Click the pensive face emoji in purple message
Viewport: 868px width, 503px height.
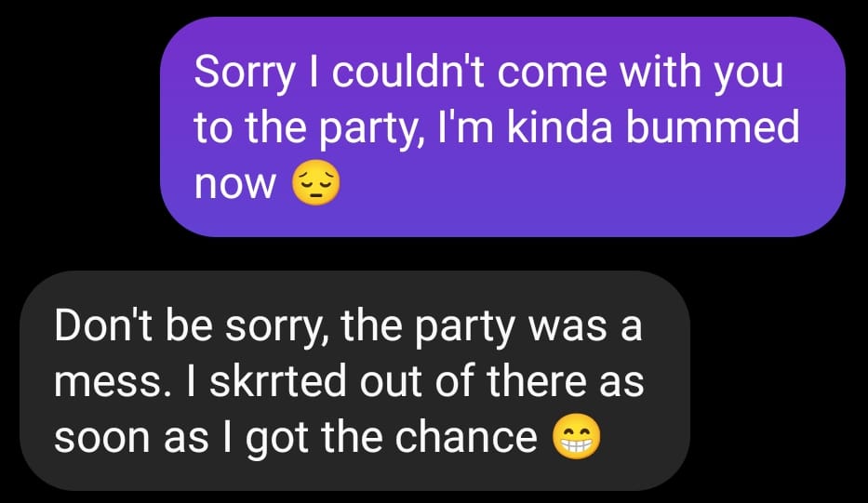[315, 184]
